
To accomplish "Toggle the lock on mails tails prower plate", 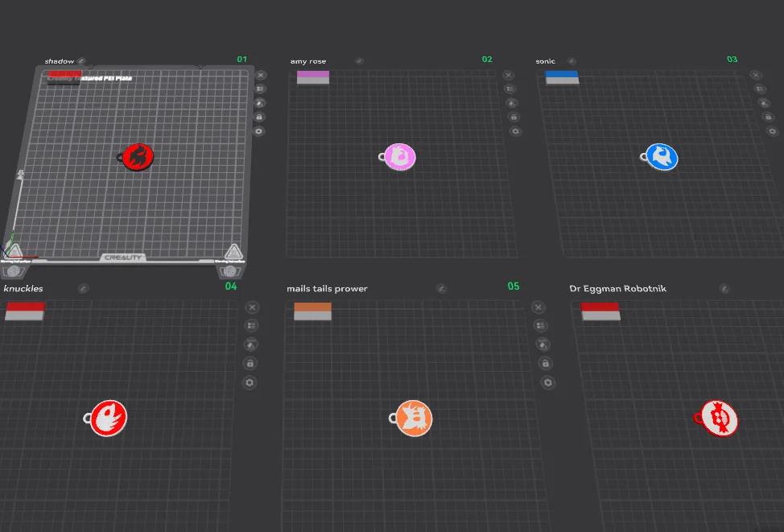I will [546, 363].
